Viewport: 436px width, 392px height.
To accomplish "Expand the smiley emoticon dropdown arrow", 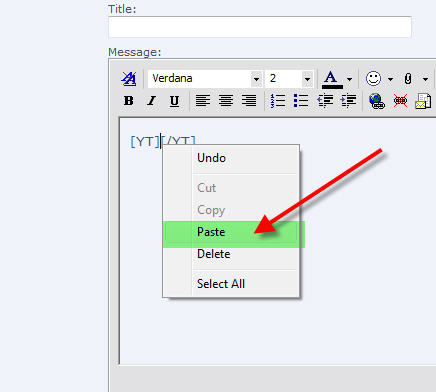I will tap(390, 79).
